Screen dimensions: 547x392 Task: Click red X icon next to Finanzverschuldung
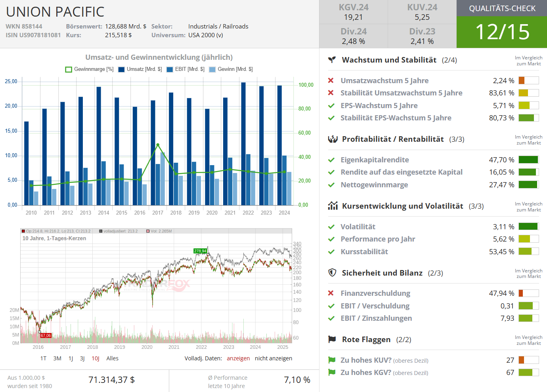click(x=331, y=293)
